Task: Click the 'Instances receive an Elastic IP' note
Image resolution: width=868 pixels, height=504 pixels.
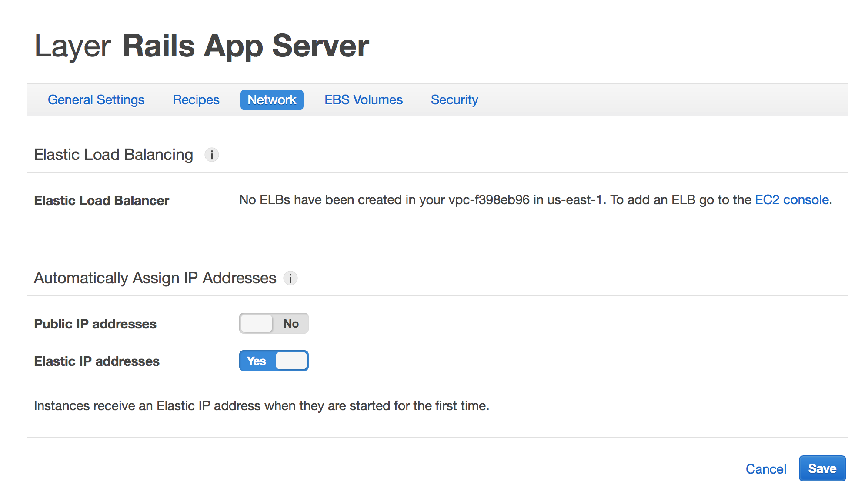Action: (262, 406)
